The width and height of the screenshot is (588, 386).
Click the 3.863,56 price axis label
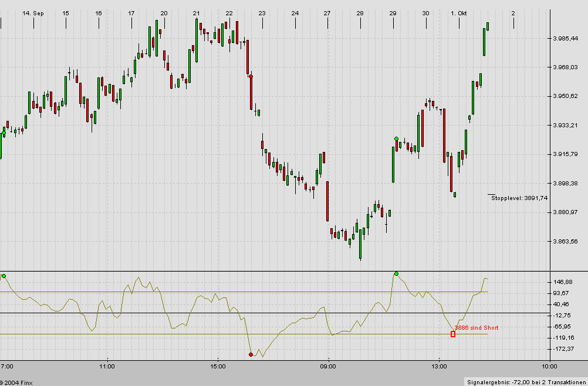coord(565,241)
